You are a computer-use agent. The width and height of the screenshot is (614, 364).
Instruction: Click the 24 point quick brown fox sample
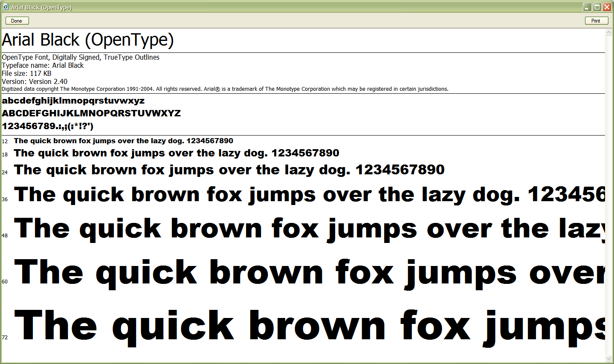pos(229,170)
